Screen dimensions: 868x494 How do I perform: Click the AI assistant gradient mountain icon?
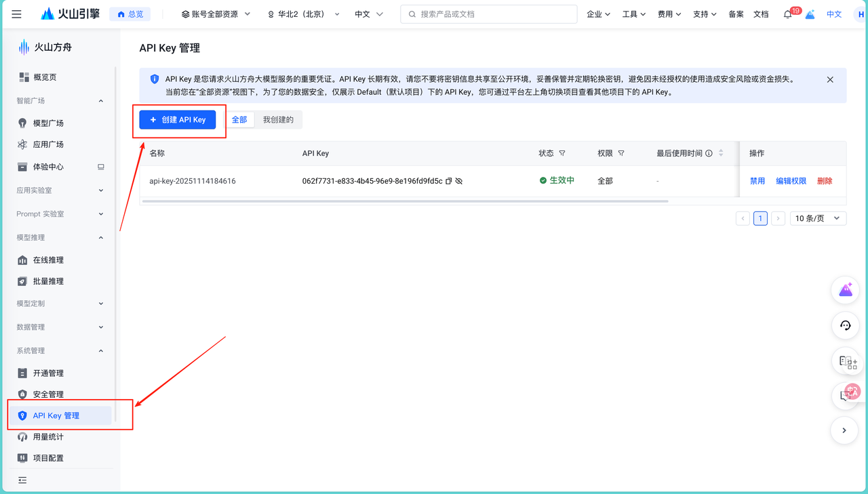pyautogui.click(x=844, y=289)
